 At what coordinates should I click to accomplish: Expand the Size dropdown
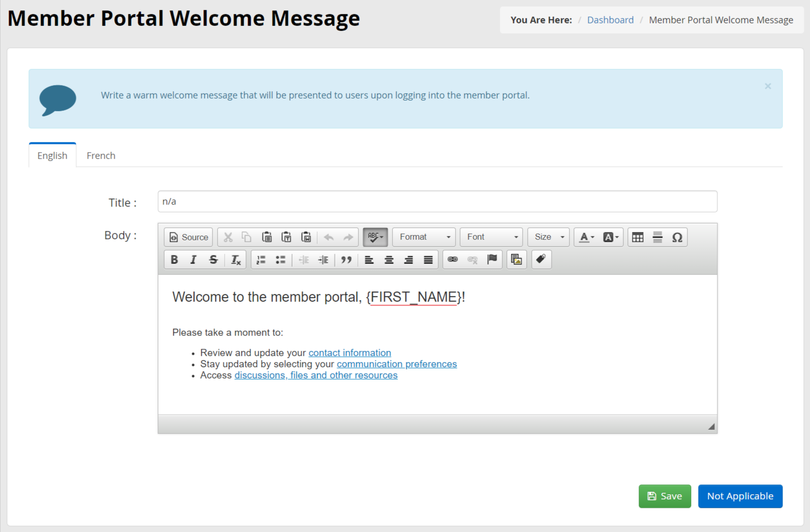click(549, 237)
